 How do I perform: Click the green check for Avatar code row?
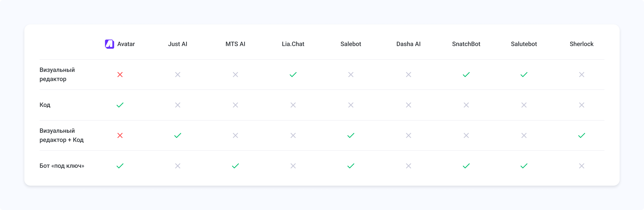(x=120, y=105)
